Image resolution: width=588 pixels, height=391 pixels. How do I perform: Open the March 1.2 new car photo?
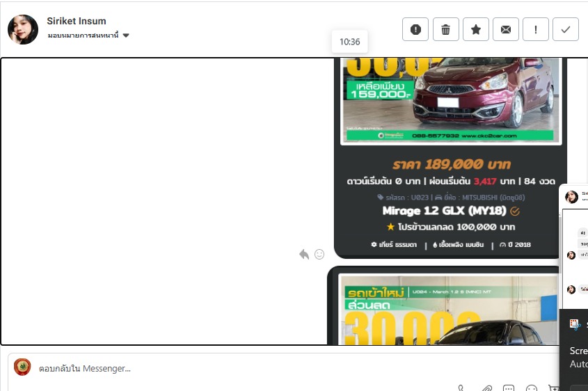click(x=448, y=310)
